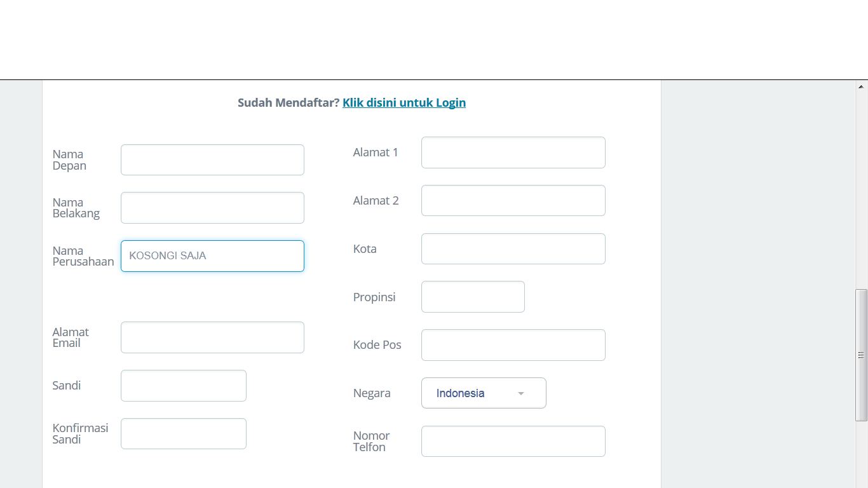The image size is (868, 488).
Task: Focus the Nomor Telfon input field
Action: pos(513,442)
